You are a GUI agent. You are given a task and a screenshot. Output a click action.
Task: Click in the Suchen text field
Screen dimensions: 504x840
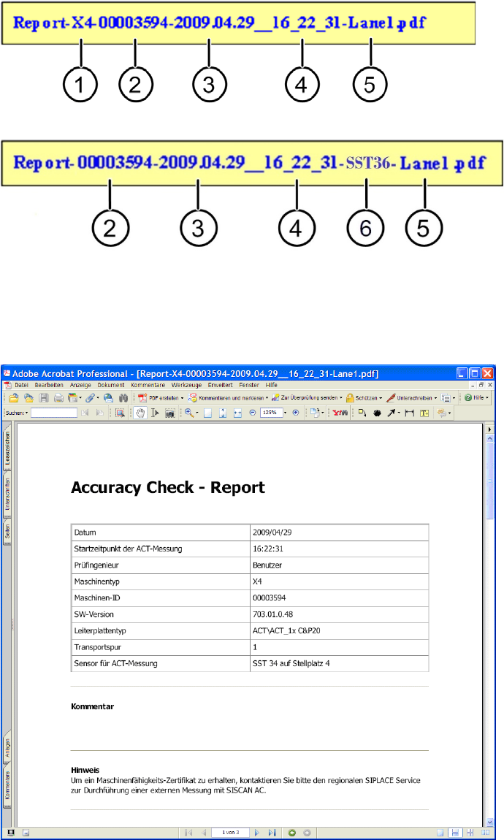coord(54,413)
